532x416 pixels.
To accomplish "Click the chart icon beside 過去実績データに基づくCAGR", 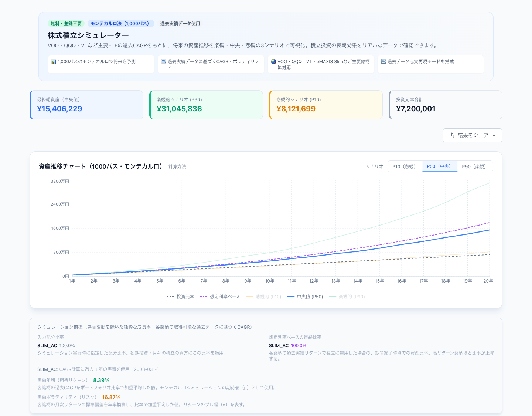I will pos(164,62).
